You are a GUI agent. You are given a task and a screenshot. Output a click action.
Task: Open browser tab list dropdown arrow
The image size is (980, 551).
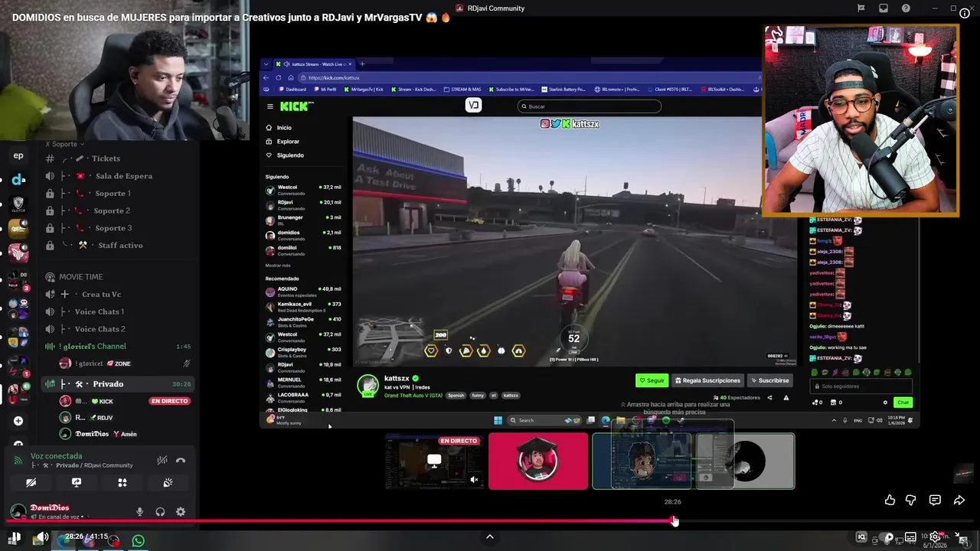[265, 64]
